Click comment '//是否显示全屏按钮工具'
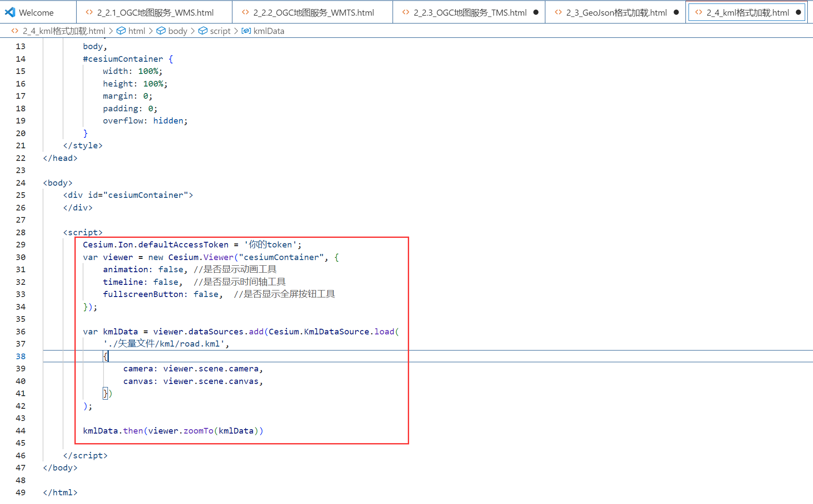 point(284,294)
